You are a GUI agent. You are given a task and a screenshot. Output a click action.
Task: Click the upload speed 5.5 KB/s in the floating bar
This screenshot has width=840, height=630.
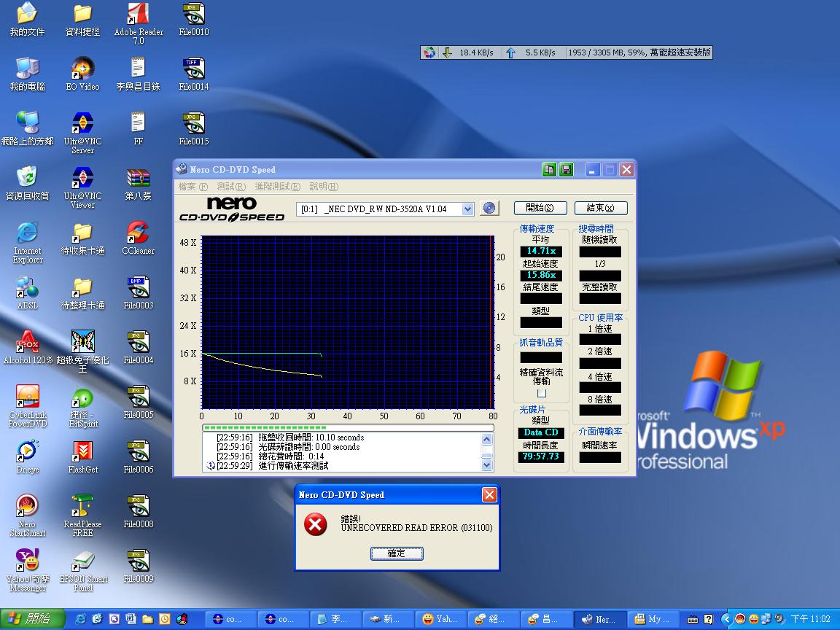tap(540, 52)
